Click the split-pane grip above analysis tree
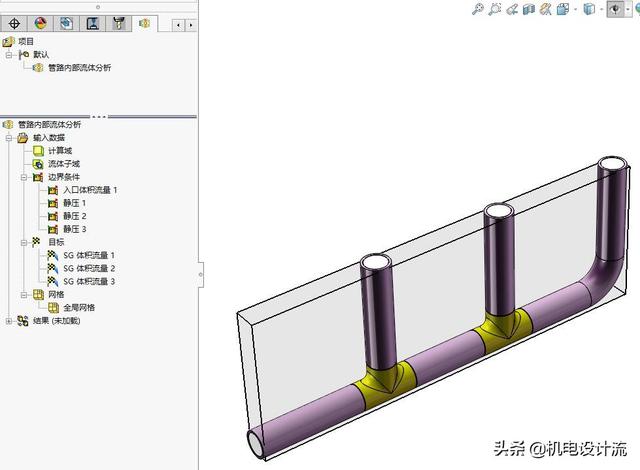640x470 pixels. pyautogui.click(x=99, y=117)
